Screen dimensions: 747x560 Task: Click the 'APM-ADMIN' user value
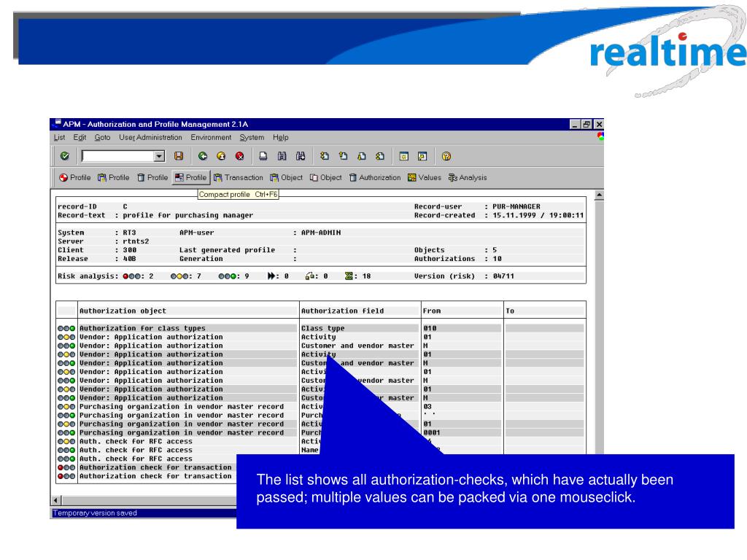pos(321,233)
